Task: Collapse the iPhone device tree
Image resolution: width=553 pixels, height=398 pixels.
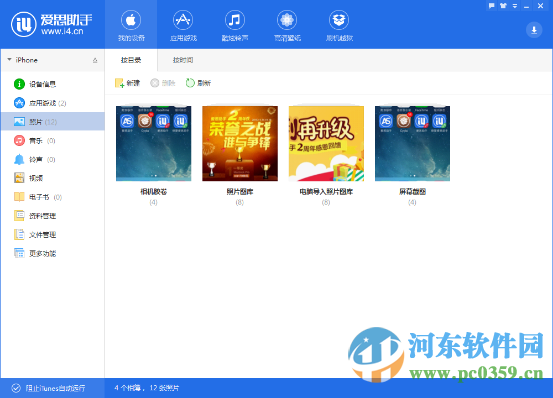Action: point(10,60)
